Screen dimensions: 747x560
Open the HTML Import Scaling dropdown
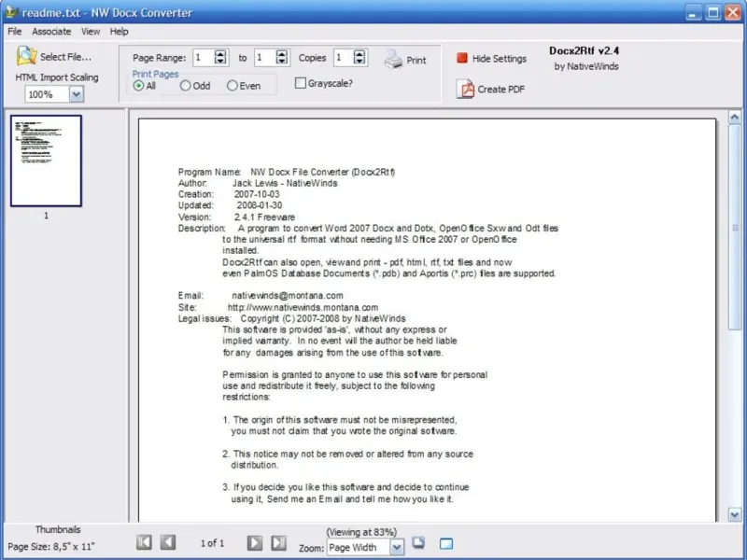click(x=77, y=94)
